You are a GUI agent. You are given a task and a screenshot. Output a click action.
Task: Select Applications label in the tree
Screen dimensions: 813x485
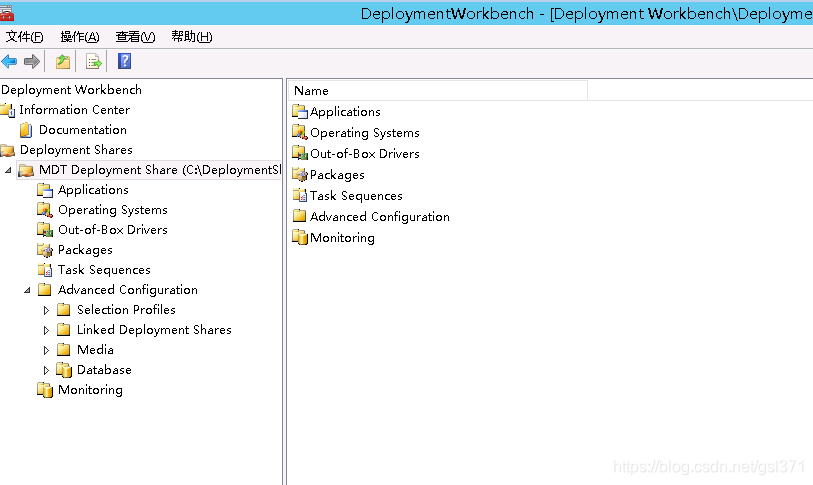click(93, 190)
